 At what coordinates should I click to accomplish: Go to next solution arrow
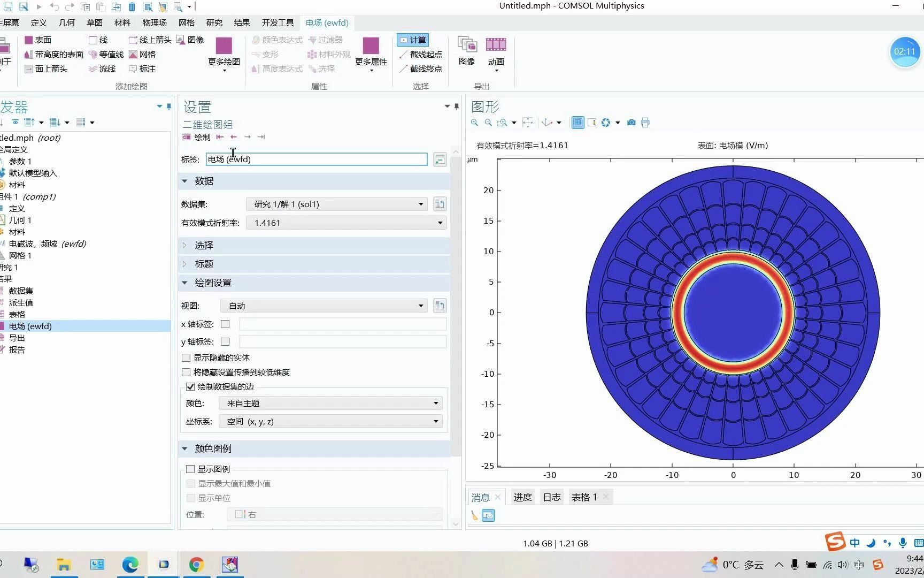[248, 138]
